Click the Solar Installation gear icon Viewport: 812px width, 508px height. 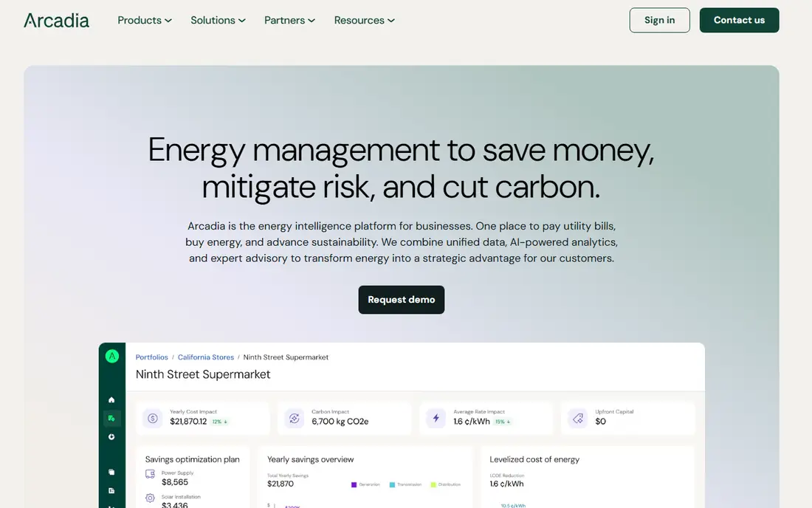pos(150,498)
